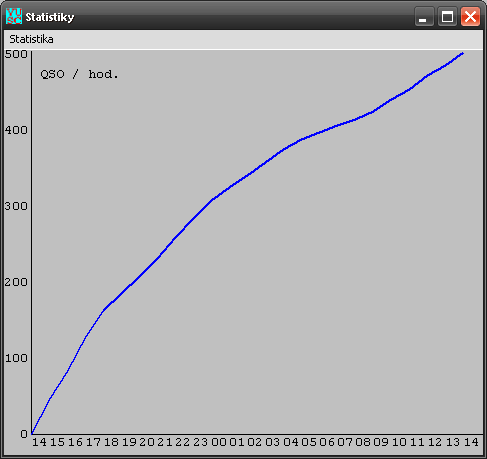Click the 12 hour label on time axis
This screenshot has height=459, width=487.
tap(435, 442)
